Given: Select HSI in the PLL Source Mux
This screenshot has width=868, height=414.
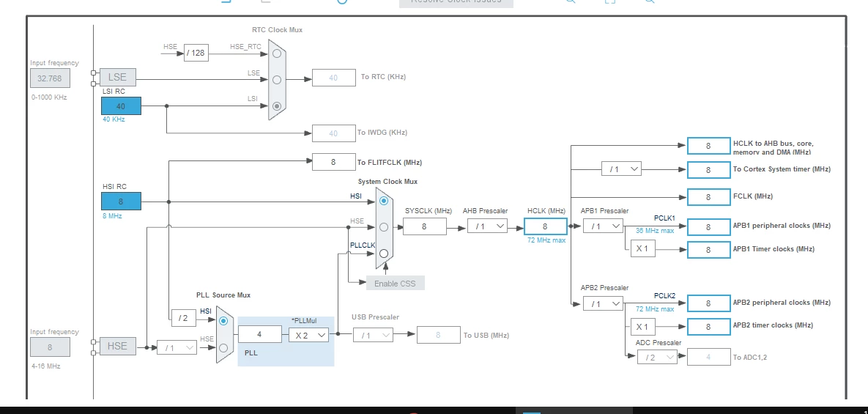Looking at the screenshot, I should point(223,321).
